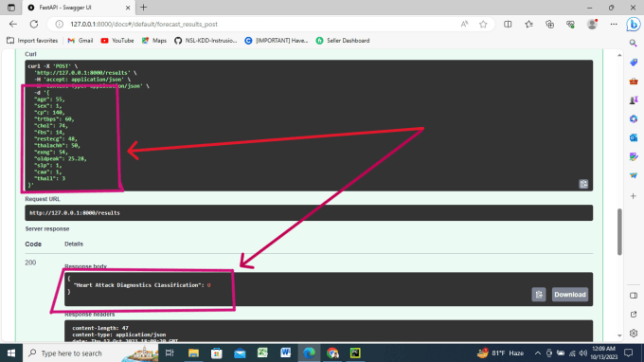
Task: Open Gmail bookmark
Action: [80, 40]
